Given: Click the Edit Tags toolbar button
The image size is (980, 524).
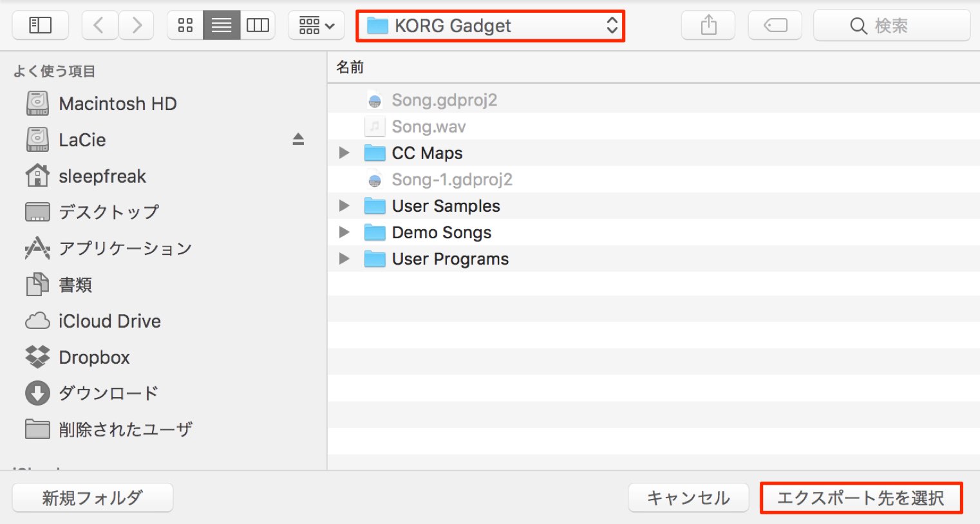Looking at the screenshot, I should click(775, 26).
